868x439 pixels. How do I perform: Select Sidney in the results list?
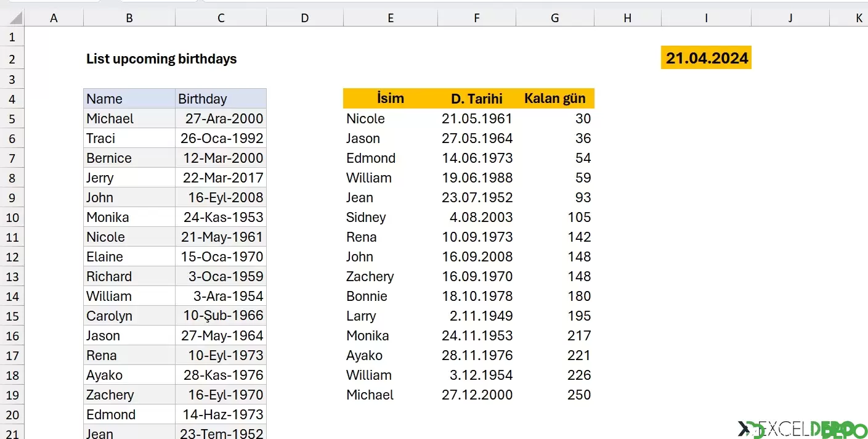pos(391,217)
